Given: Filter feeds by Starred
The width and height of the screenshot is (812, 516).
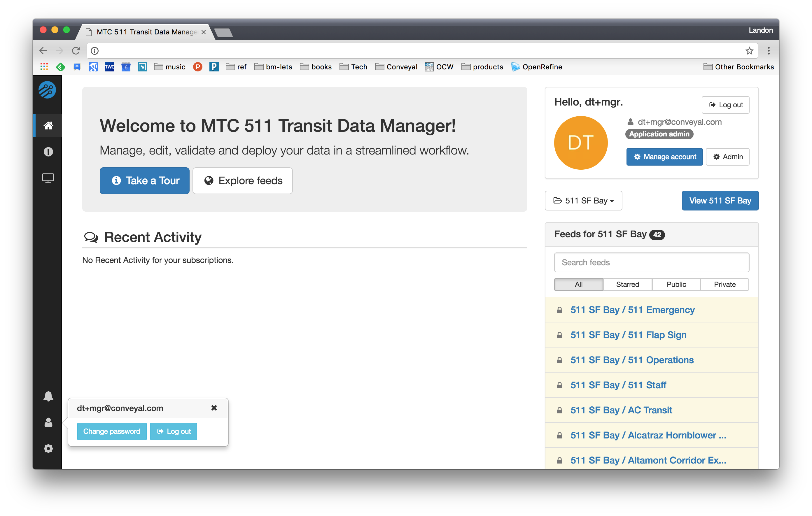Looking at the screenshot, I should click(x=628, y=284).
